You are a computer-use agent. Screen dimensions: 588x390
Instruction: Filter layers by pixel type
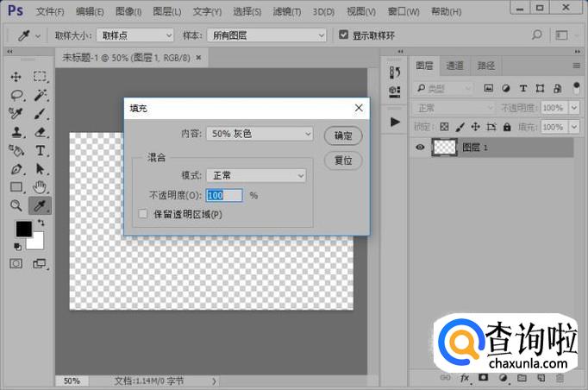(488, 88)
